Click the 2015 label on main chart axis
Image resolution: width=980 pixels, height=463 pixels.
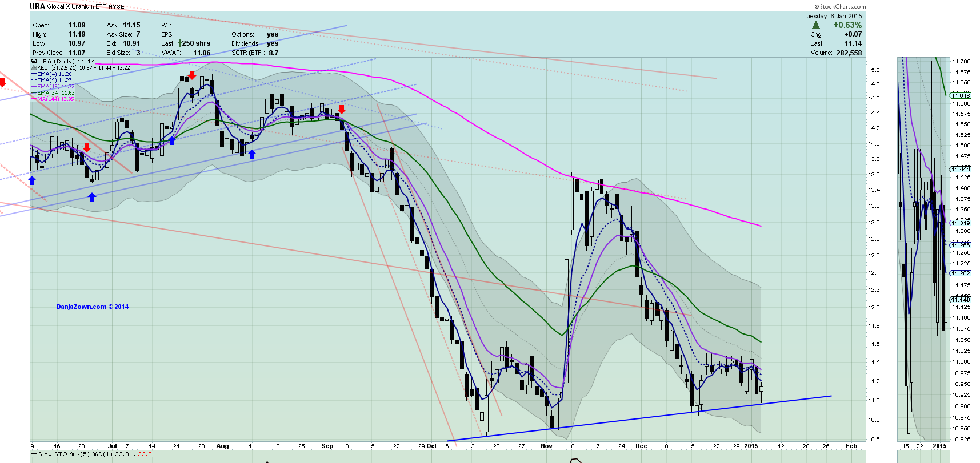coord(751,446)
